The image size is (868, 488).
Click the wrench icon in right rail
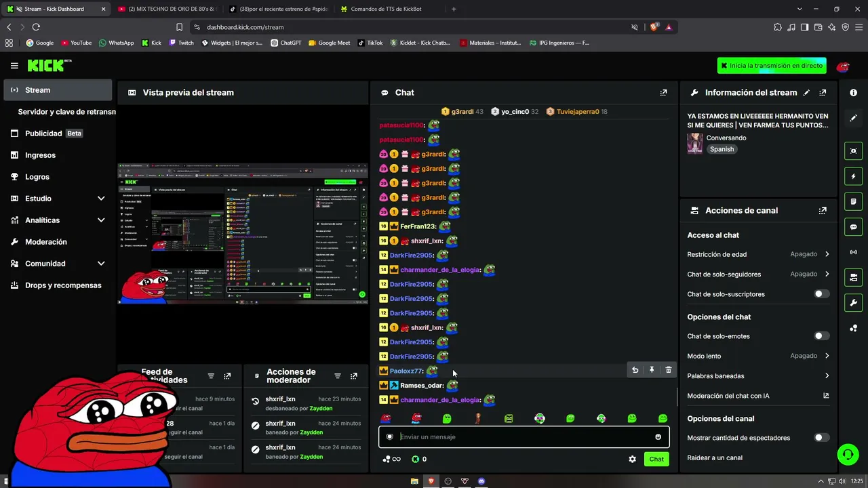point(853,302)
